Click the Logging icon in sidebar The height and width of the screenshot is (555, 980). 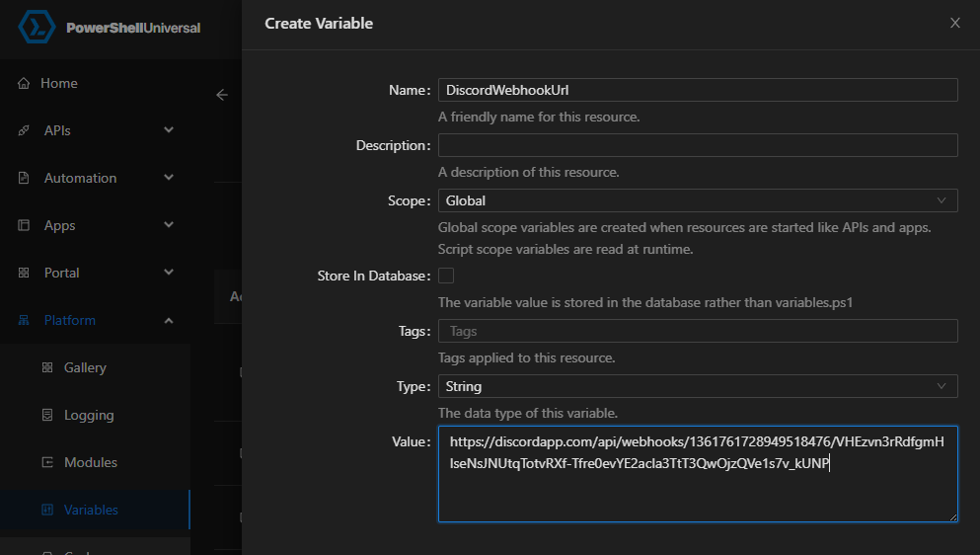47,415
